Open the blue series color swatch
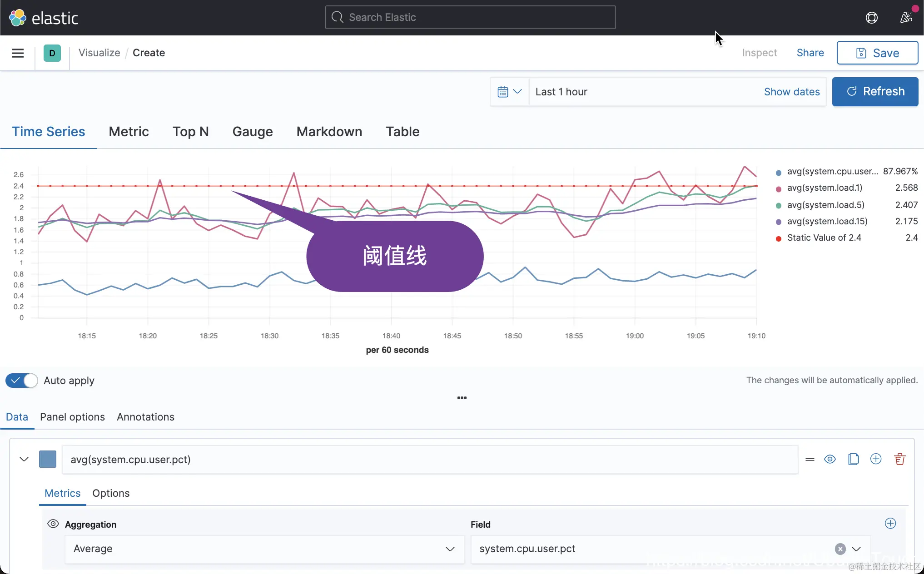This screenshot has width=924, height=574. [x=48, y=459]
